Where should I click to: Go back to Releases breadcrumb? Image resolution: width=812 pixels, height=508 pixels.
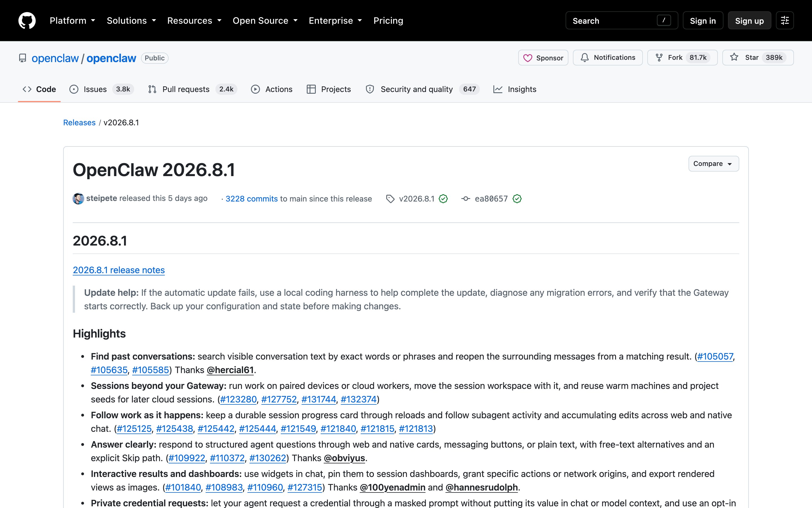click(79, 123)
